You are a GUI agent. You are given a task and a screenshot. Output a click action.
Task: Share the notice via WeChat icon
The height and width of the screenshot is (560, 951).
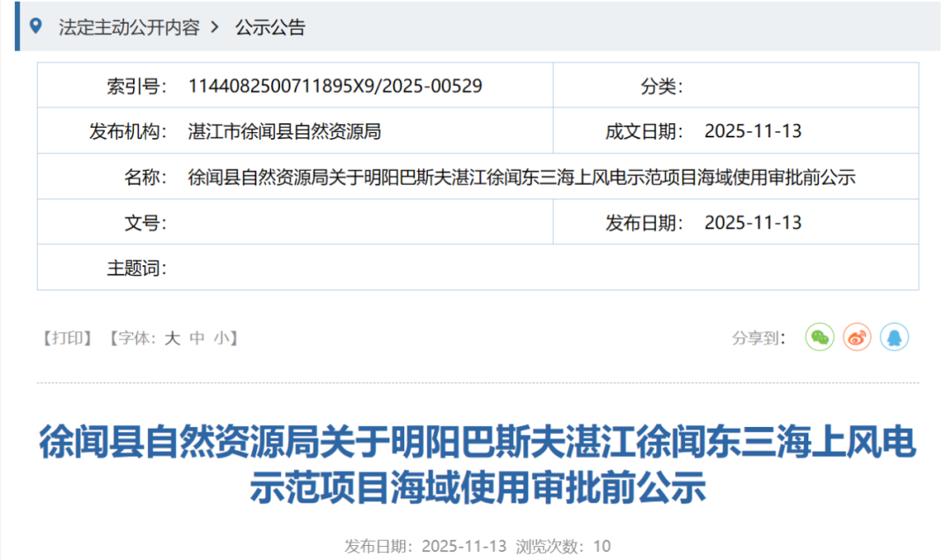coord(819,337)
